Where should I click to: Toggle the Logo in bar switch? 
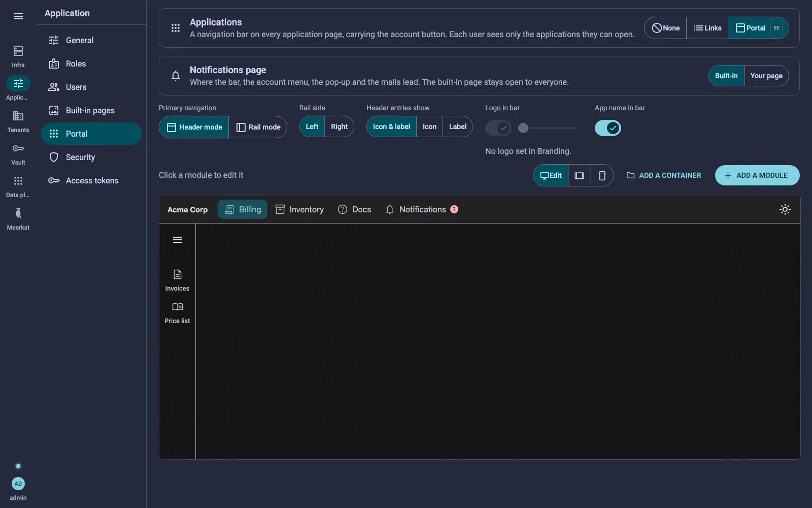click(x=498, y=128)
